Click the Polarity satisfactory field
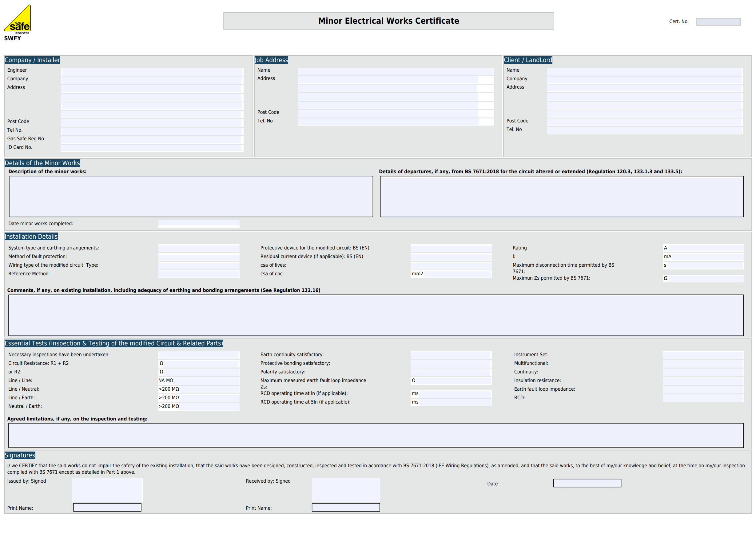 (451, 372)
